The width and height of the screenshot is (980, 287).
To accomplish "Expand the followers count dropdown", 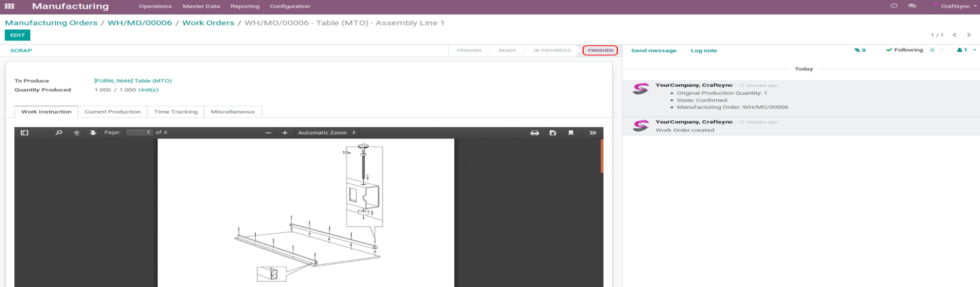I will tap(966, 50).
